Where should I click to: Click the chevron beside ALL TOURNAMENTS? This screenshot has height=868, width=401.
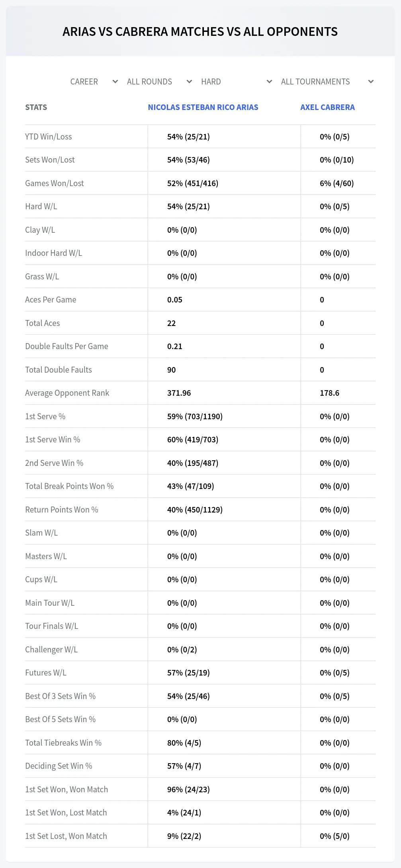point(371,82)
